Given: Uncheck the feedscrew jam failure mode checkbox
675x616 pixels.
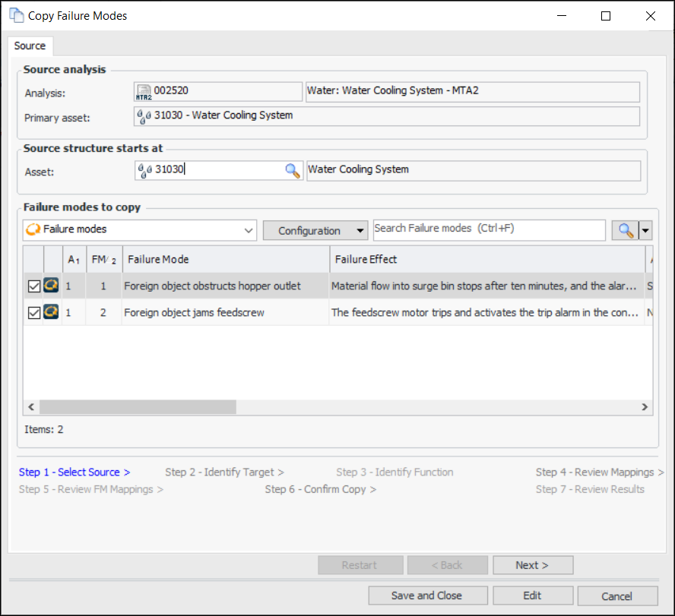Looking at the screenshot, I should [x=33, y=312].
